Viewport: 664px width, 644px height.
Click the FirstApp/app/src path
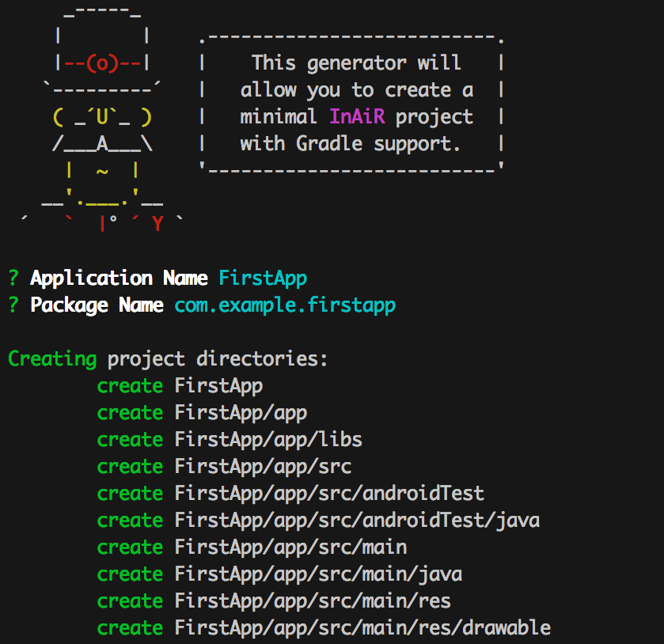263,467
